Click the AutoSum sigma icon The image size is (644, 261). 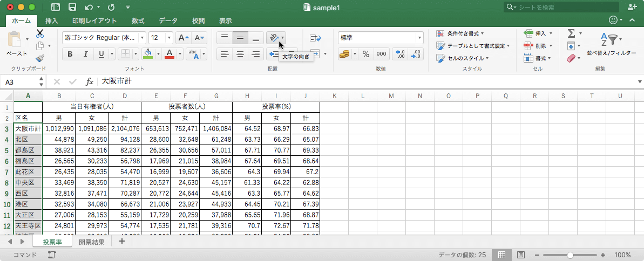pyautogui.click(x=571, y=33)
